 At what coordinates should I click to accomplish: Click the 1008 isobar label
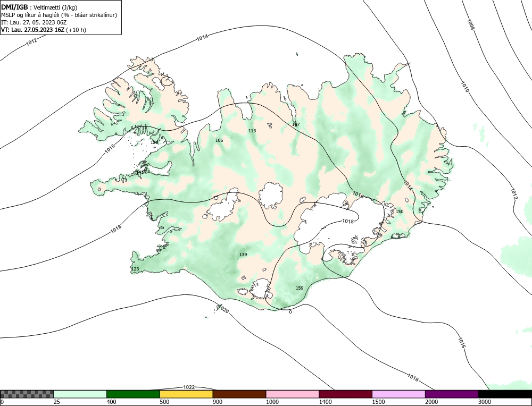[x=471, y=24]
